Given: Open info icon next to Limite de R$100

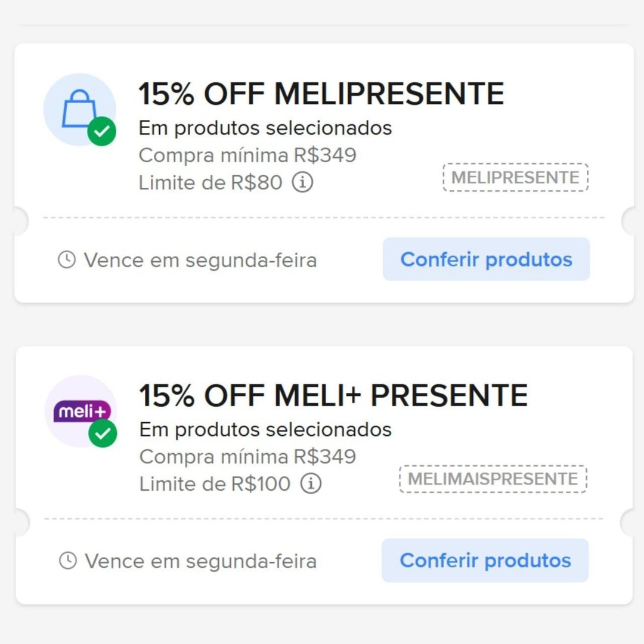Looking at the screenshot, I should tap(310, 484).
